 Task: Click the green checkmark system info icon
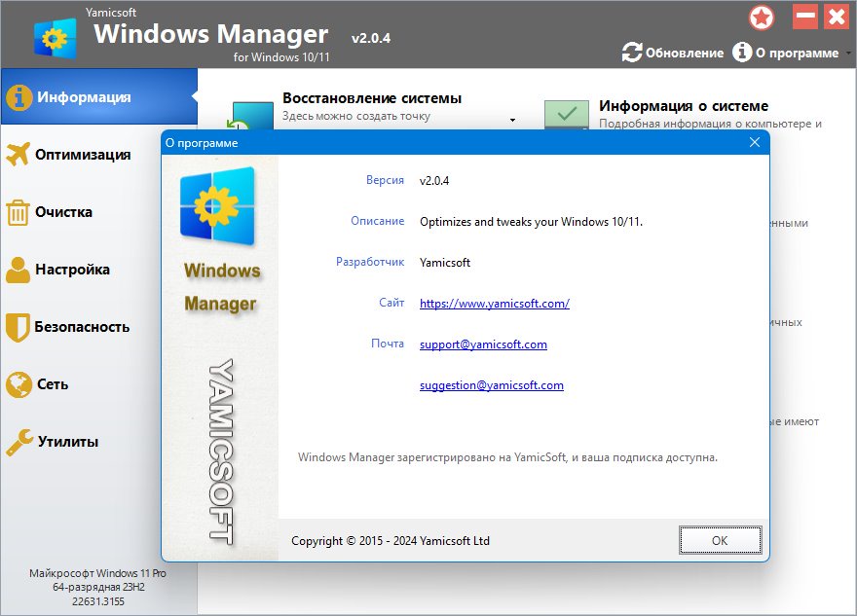tap(567, 115)
